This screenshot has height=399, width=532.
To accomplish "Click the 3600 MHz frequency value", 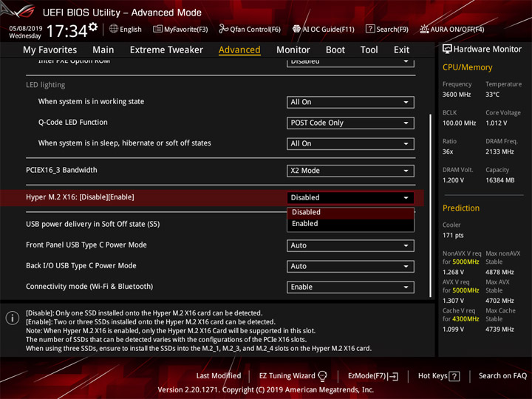I will 457,95.
